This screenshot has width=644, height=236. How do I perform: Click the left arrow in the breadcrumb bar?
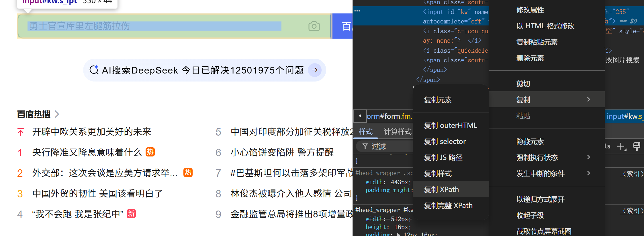tap(360, 116)
